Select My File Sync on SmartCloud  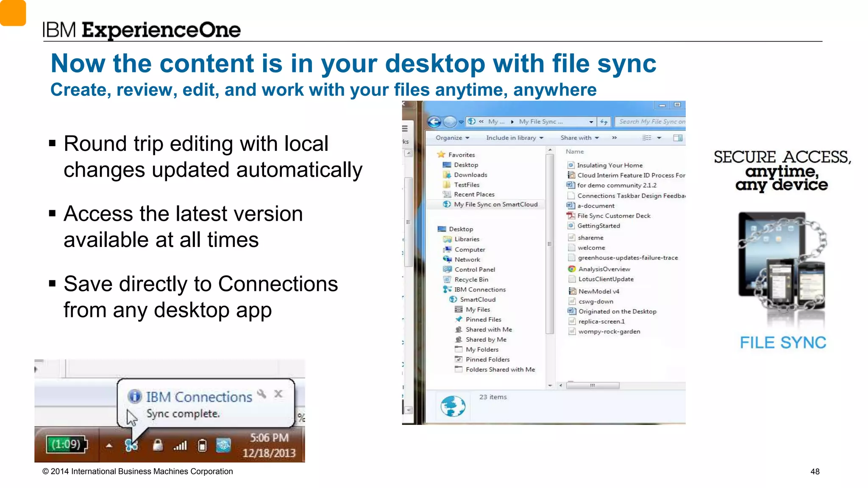[x=490, y=204]
